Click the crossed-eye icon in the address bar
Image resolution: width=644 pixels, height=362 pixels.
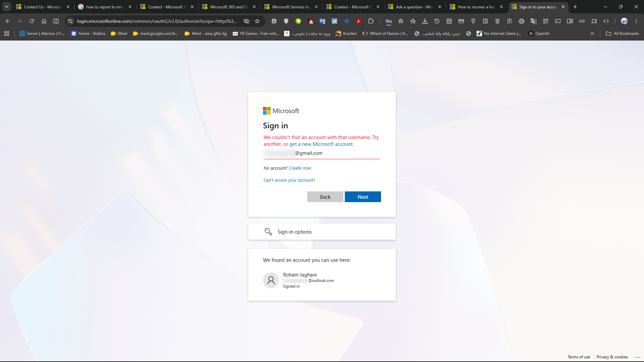pos(247,21)
